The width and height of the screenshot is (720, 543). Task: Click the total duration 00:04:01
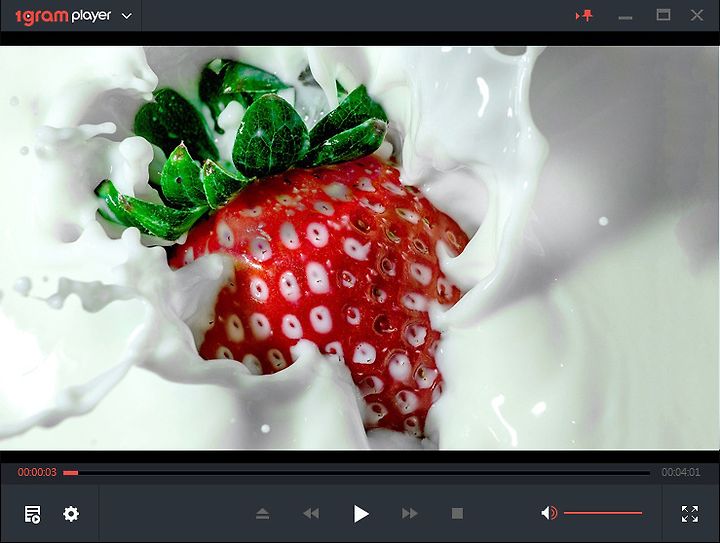(x=681, y=472)
